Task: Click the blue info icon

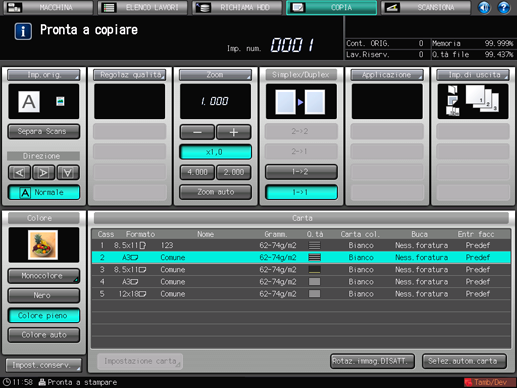Action: (23, 31)
